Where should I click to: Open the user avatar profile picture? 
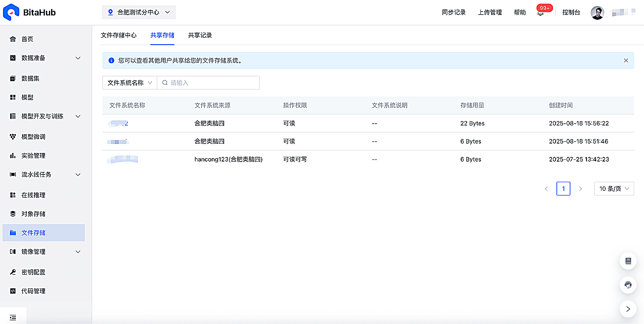coord(597,12)
